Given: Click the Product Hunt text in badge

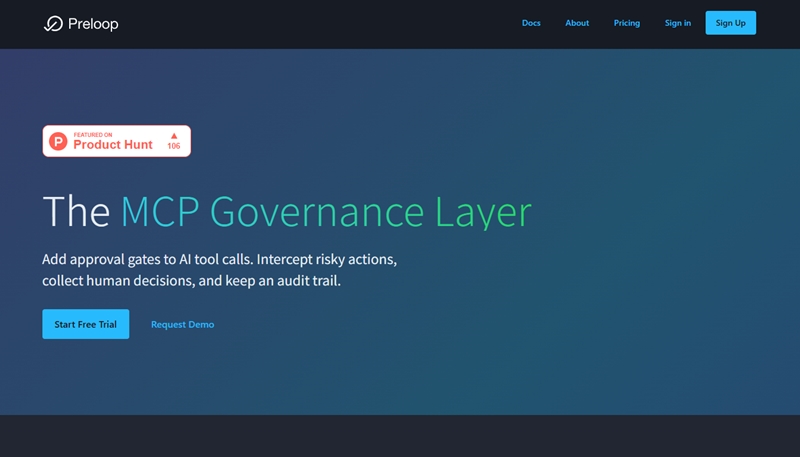Looking at the screenshot, I should (113, 145).
